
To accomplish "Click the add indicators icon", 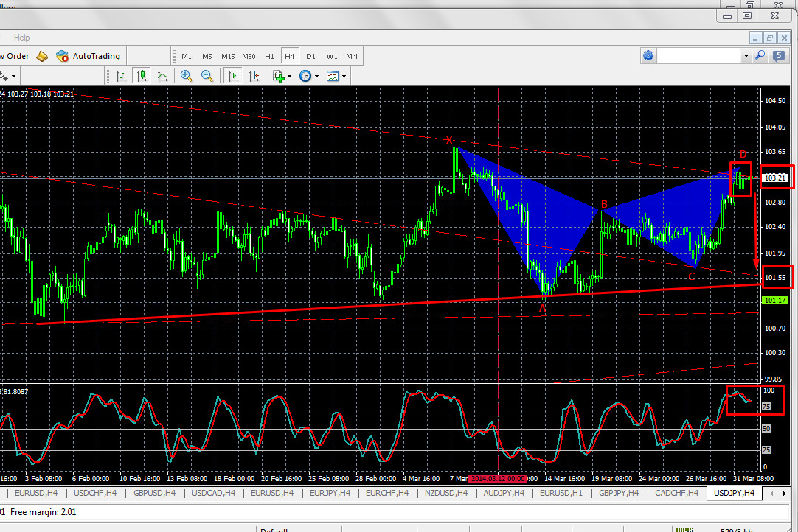I will [x=278, y=77].
